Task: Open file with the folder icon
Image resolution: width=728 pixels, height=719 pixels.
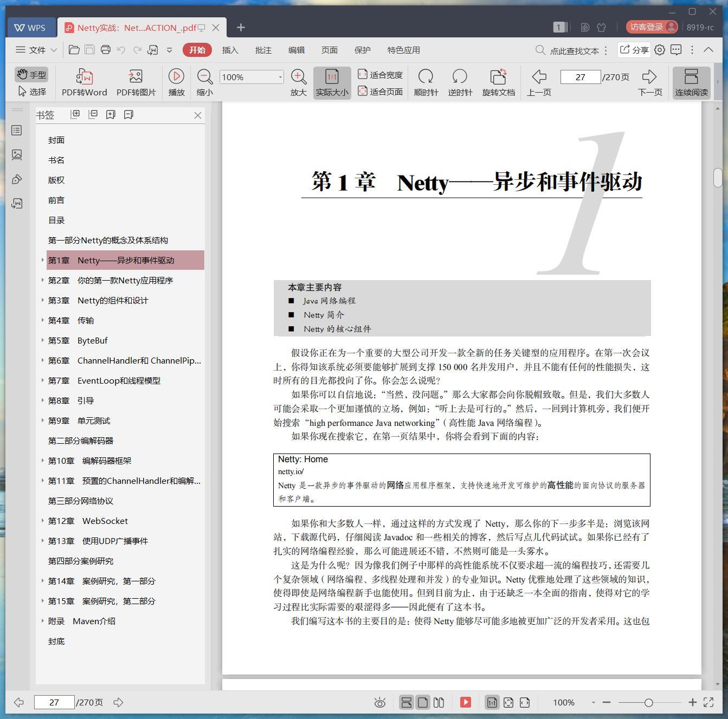Action: [74, 50]
